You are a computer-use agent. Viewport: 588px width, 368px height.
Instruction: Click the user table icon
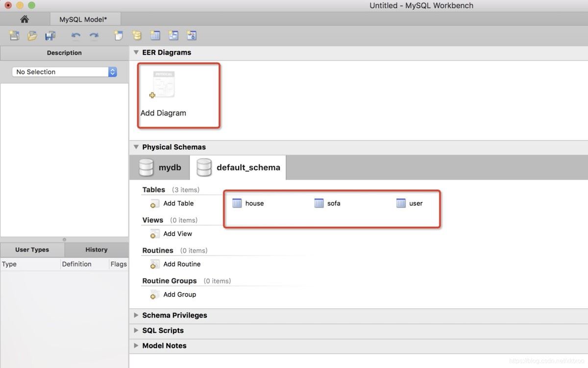click(x=401, y=203)
